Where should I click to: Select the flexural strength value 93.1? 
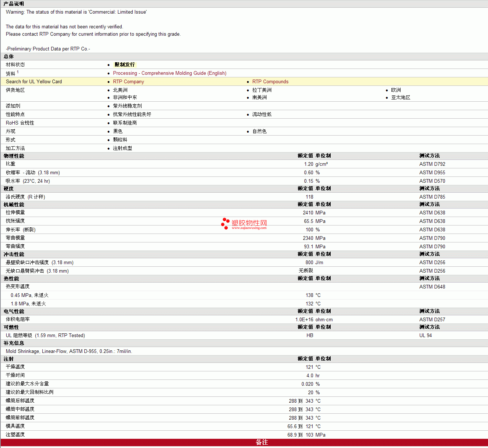pyautogui.click(x=309, y=247)
